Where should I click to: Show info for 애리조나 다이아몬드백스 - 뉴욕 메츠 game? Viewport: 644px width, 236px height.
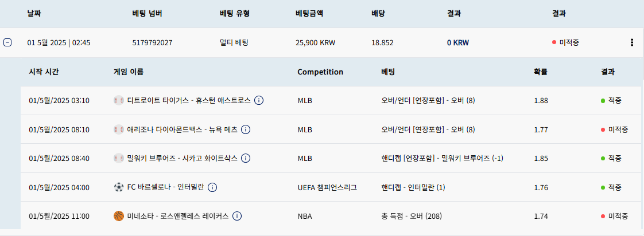[246, 129]
